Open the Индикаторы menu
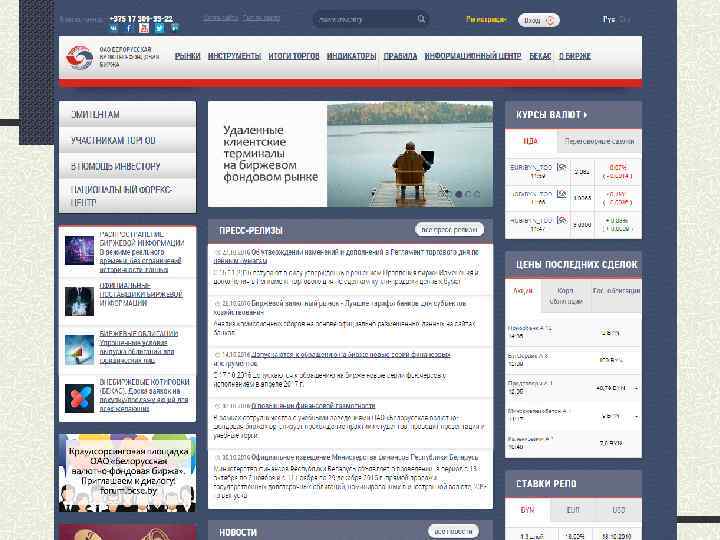This screenshot has width=720, height=540. (351, 56)
